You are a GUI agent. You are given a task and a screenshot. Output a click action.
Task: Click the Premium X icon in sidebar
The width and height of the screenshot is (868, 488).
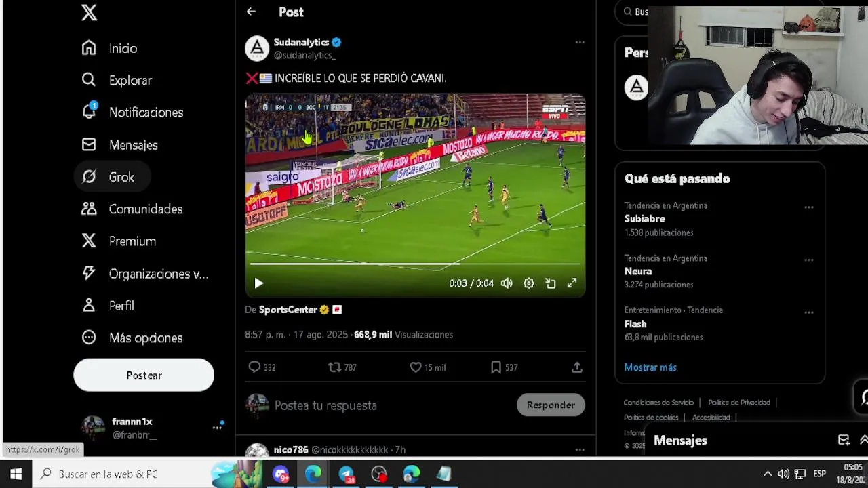tap(89, 241)
